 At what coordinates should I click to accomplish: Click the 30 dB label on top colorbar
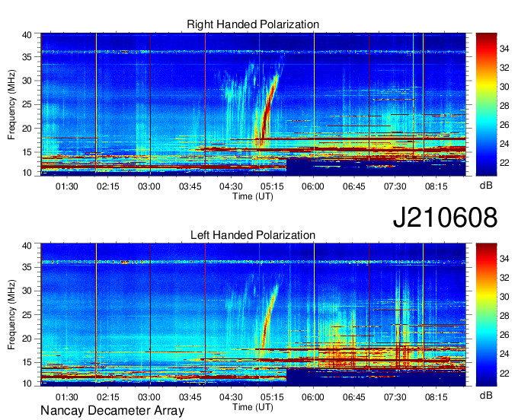click(x=504, y=87)
